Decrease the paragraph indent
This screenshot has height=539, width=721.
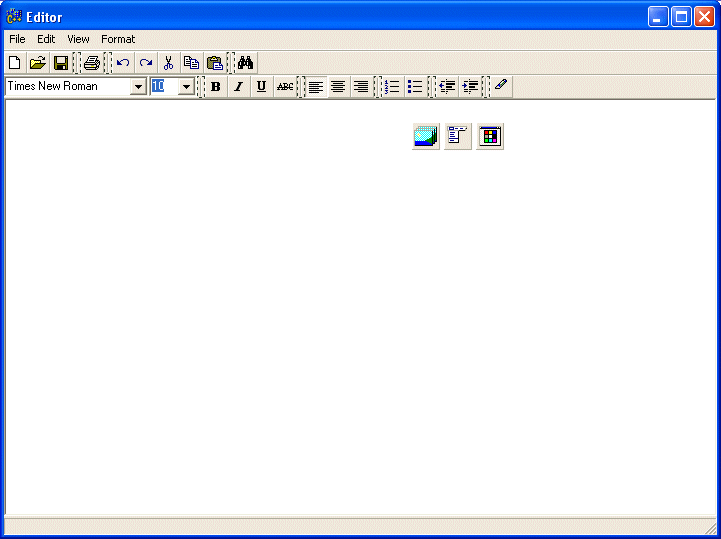[447, 86]
